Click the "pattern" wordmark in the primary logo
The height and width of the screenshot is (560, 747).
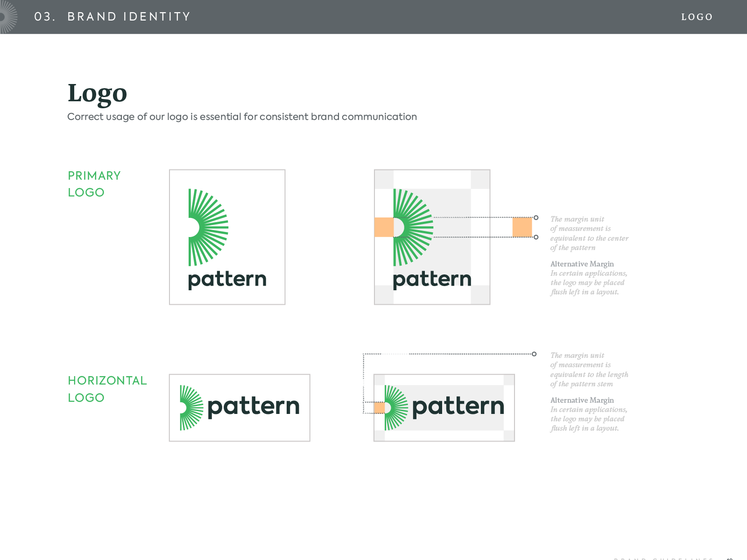click(227, 280)
